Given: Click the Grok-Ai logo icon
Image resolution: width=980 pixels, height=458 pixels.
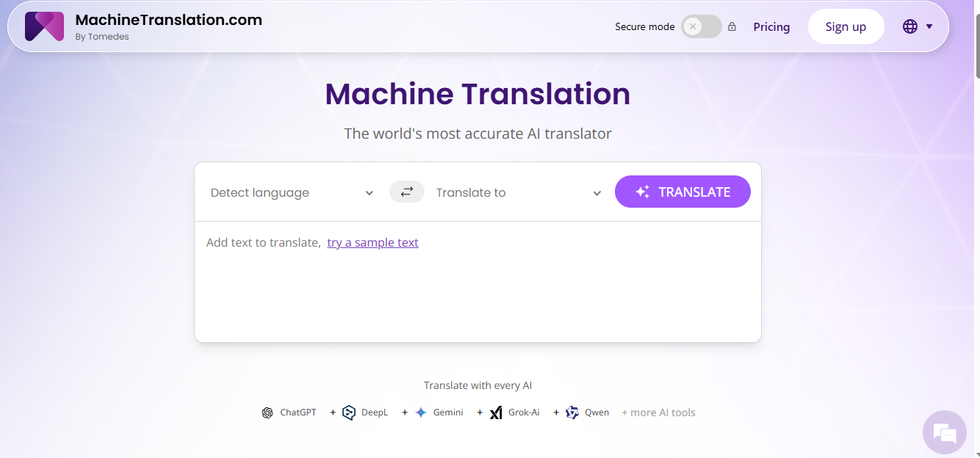Looking at the screenshot, I should (496, 412).
